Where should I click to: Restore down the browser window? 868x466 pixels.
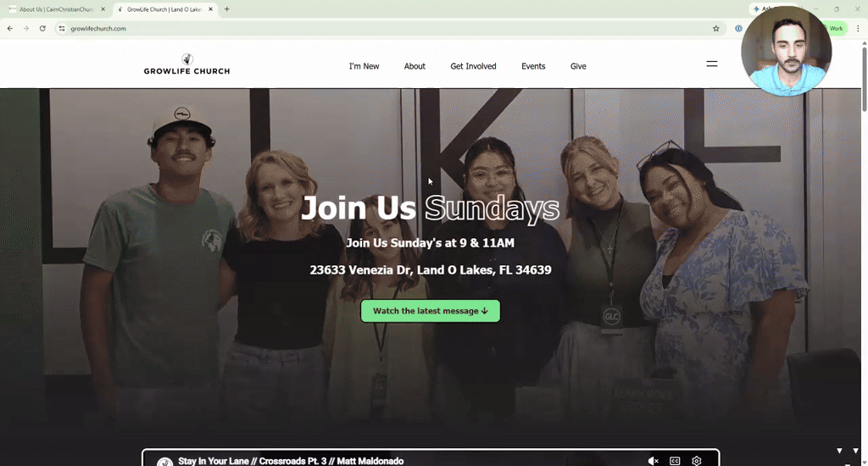(x=837, y=8)
